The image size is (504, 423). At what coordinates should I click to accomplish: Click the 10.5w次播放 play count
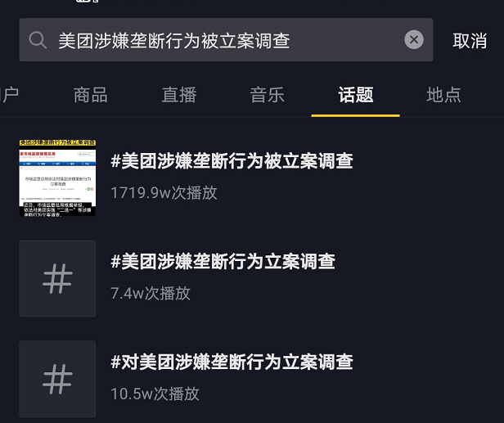pos(155,394)
